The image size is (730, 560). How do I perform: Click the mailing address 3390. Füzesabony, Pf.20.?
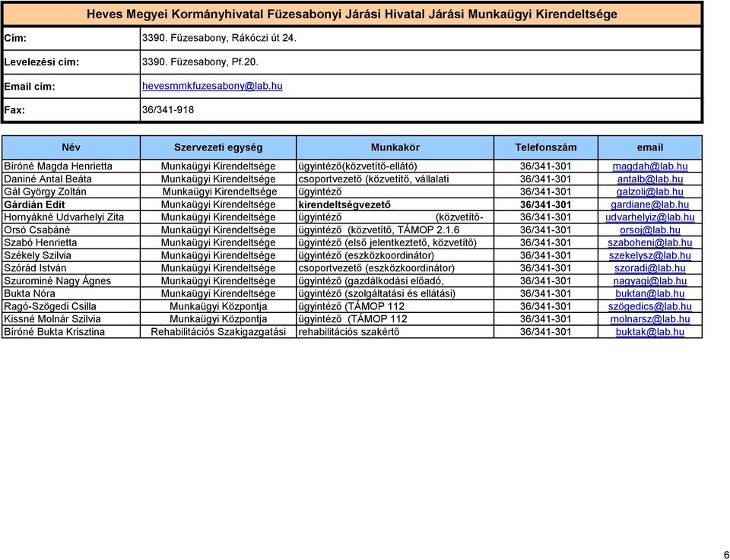200,62
